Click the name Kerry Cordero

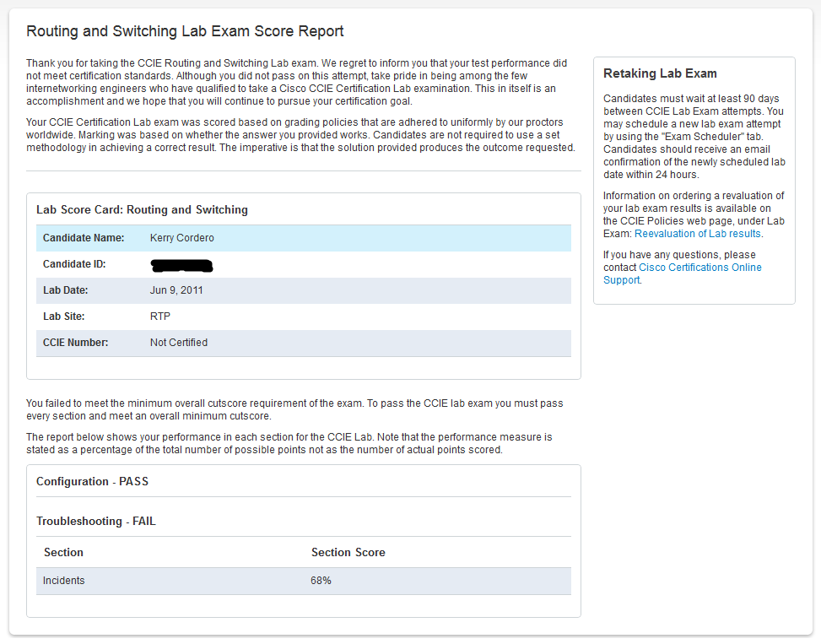pyautogui.click(x=184, y=238)
